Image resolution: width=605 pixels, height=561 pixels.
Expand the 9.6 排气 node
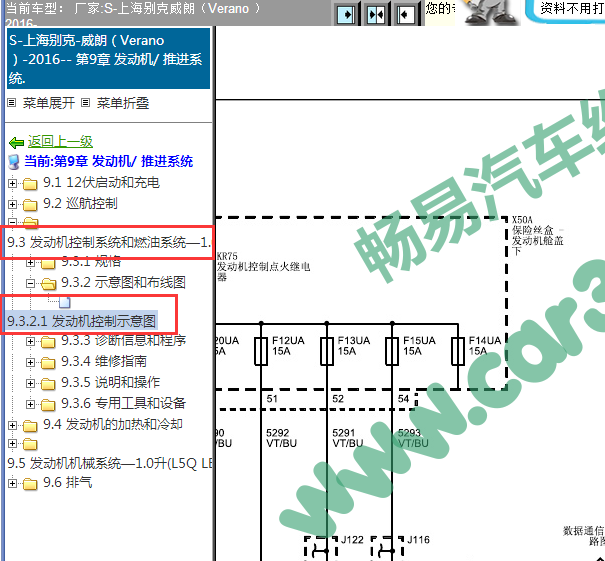[12, 483]
